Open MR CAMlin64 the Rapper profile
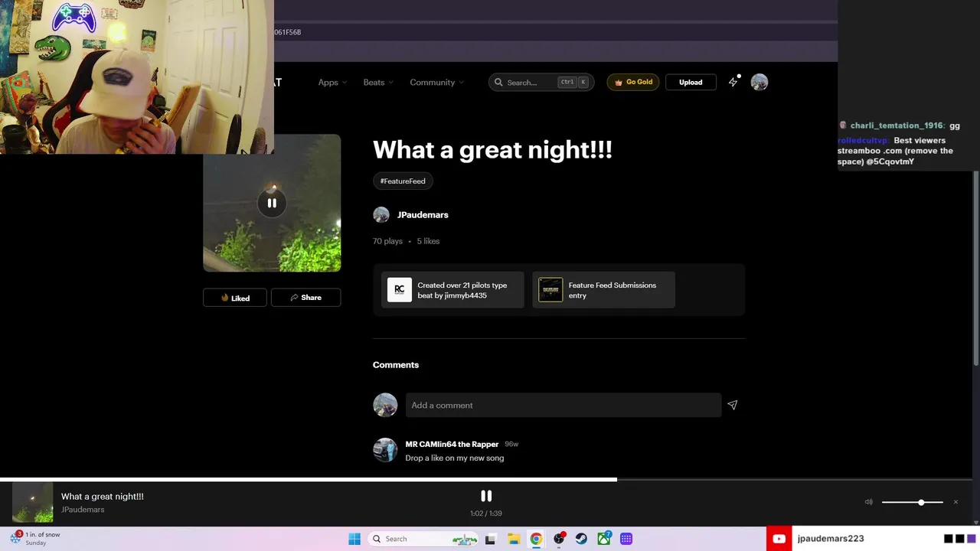 click(452, 445)
